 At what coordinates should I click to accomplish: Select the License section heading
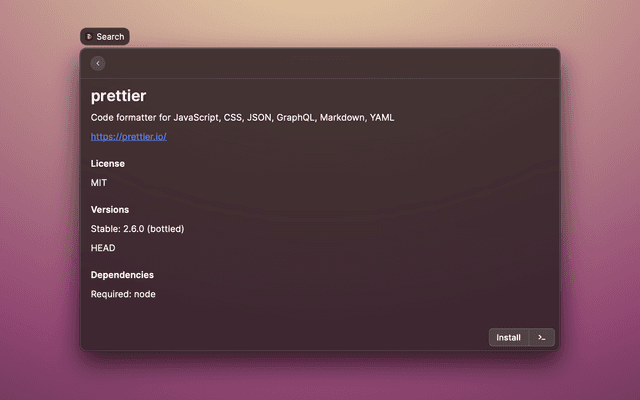click(108, 163)
